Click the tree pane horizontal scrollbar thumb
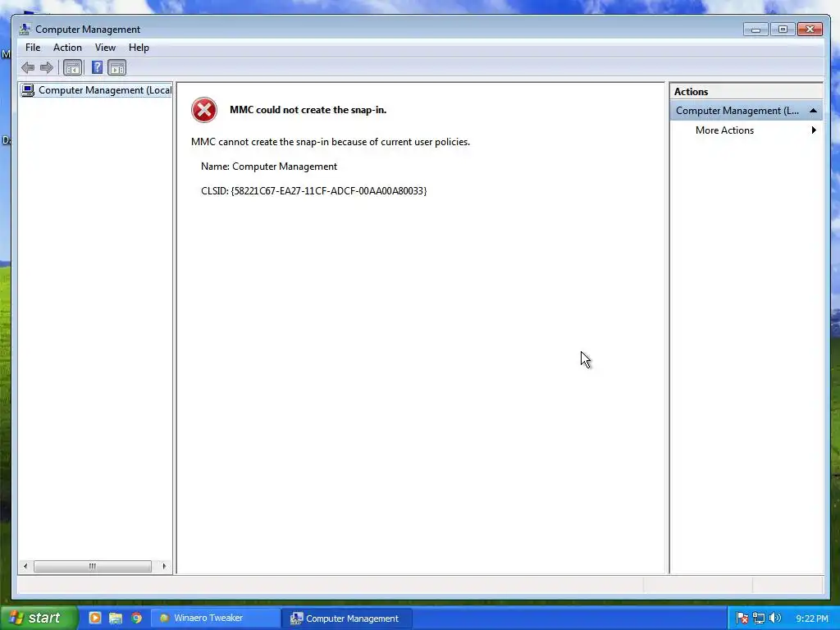Image resolution: width=840 pixels, height=630 pixels. (x=93, y=566)
